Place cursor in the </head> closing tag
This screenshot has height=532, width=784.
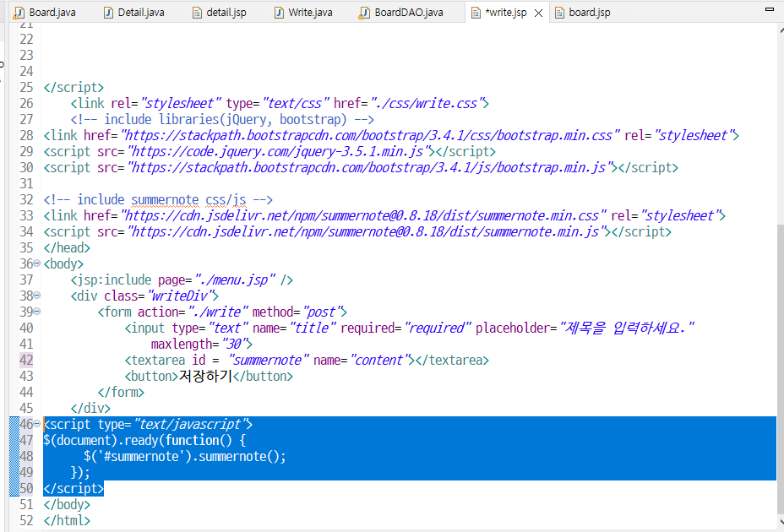pos(67,247)
